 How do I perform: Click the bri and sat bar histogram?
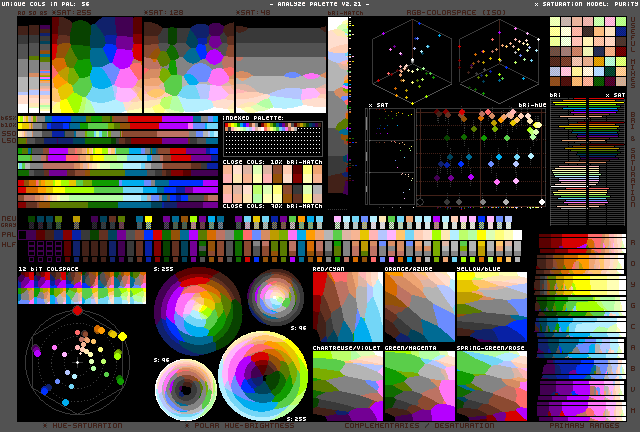click(x=588, y=161)
